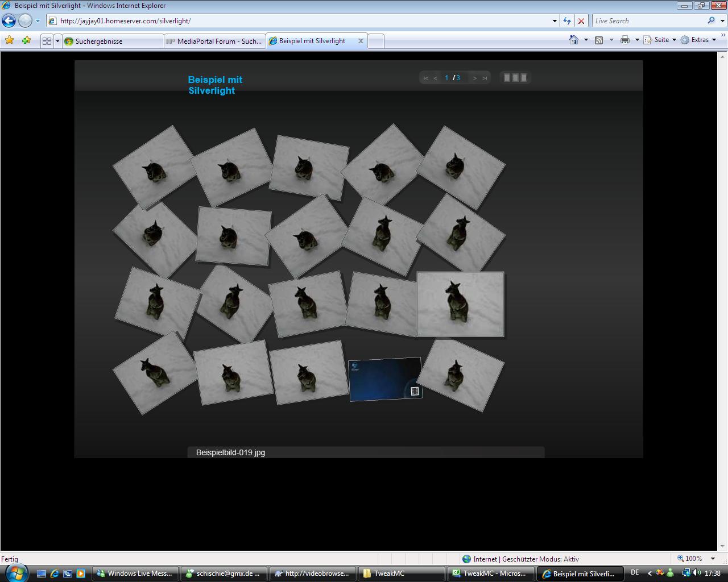Open the zoom level 100% dropdown
The image size is (728, 582).
point(713,559)
